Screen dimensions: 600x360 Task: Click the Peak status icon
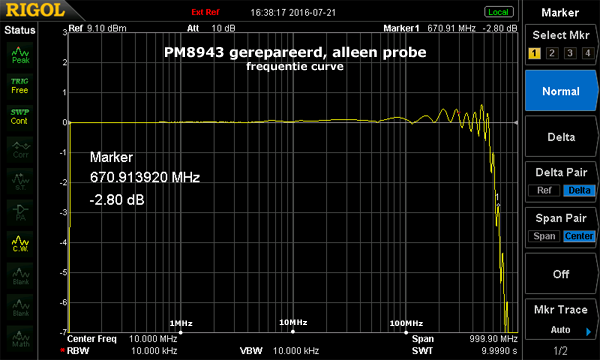click(20, 55)
